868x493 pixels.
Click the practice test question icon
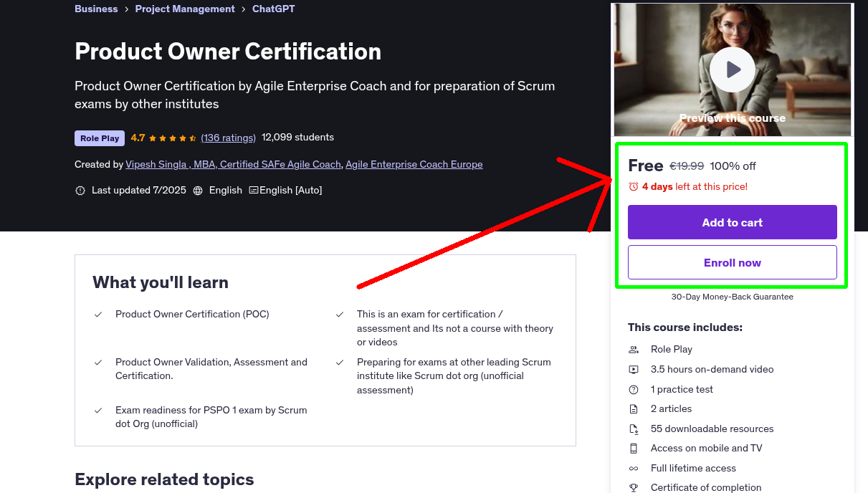[x=634, y=390]
